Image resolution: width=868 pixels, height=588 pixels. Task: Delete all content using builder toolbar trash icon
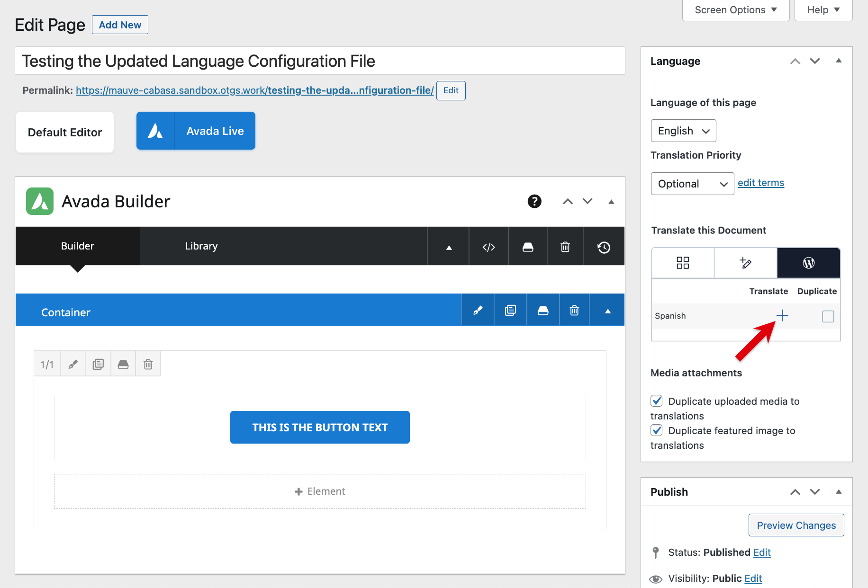565,247
